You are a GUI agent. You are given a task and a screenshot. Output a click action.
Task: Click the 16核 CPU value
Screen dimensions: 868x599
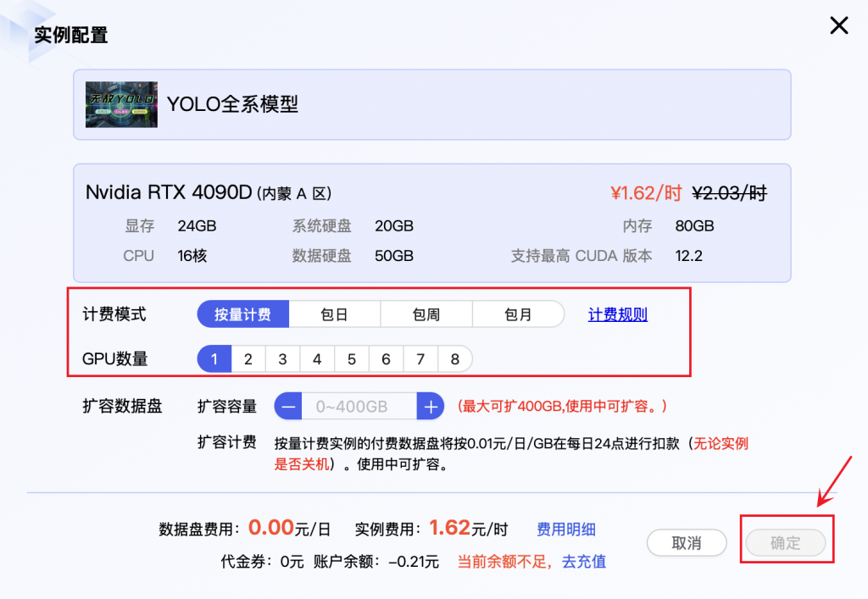coord(192,256)
